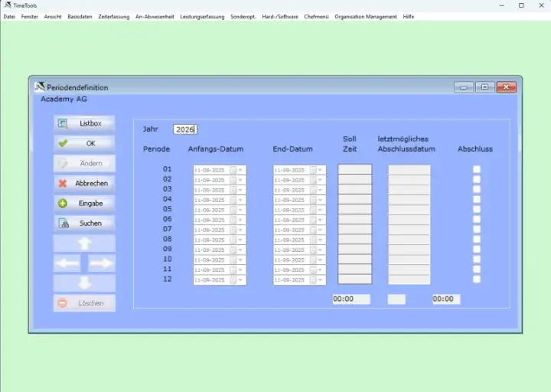Open search with the Suchen button

pos(84,224)
